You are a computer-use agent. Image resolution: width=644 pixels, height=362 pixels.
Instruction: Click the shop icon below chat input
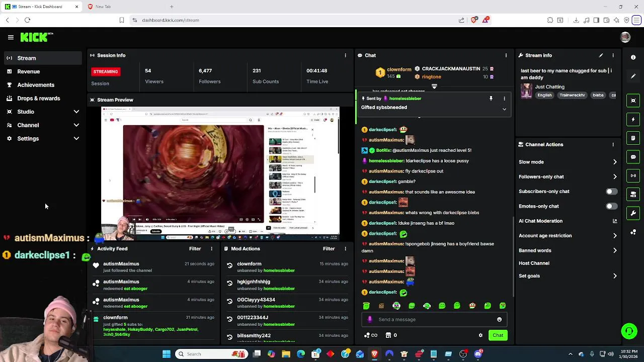click(x=388, y=335)
